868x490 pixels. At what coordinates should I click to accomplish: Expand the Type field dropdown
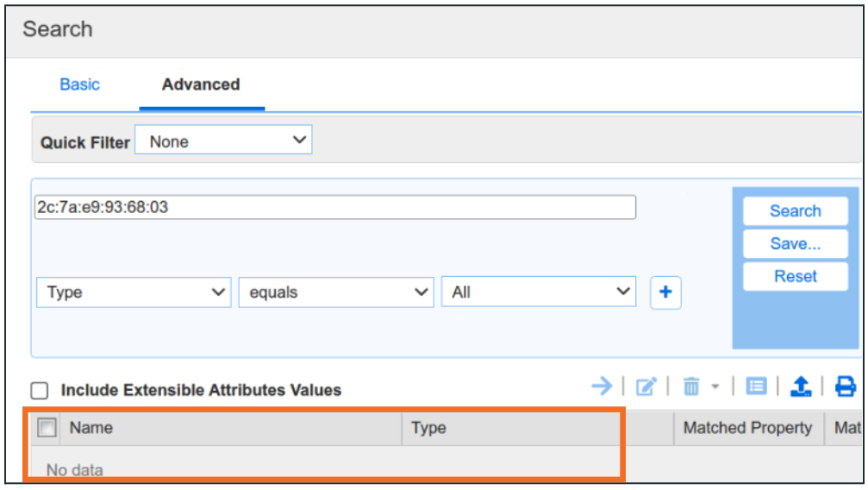click(134, 292)
